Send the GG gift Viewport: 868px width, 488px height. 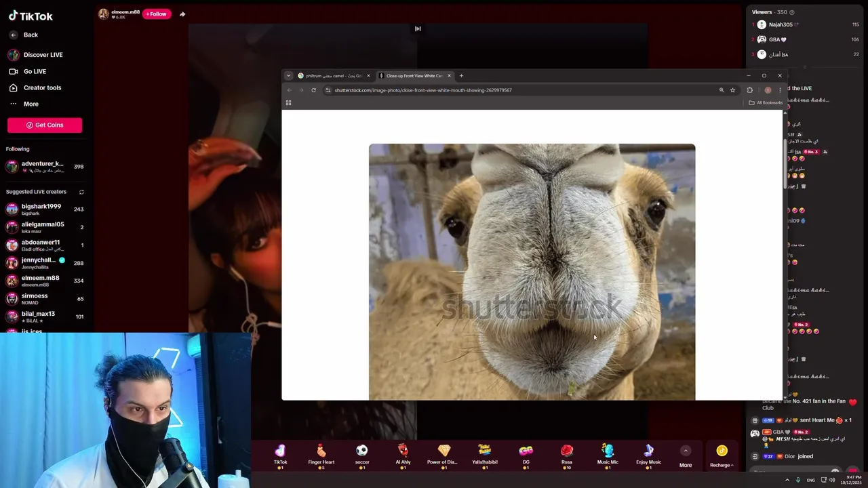pos(526,455)
